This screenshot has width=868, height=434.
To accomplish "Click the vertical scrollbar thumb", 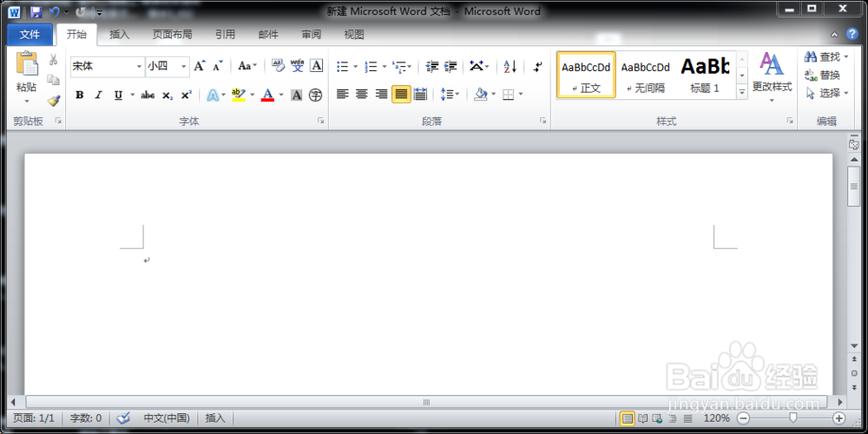I will coord(854,187).
